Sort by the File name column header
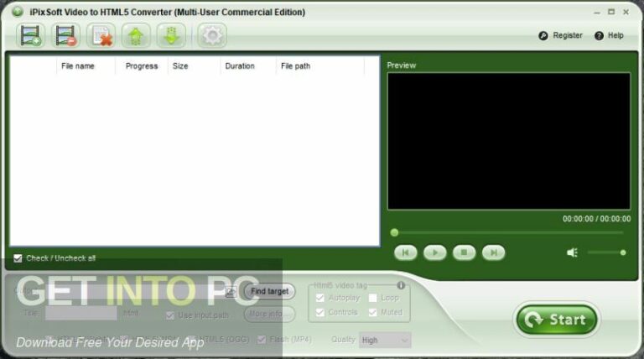This screenshot has height=359, width=644. (x=78, y=66)
